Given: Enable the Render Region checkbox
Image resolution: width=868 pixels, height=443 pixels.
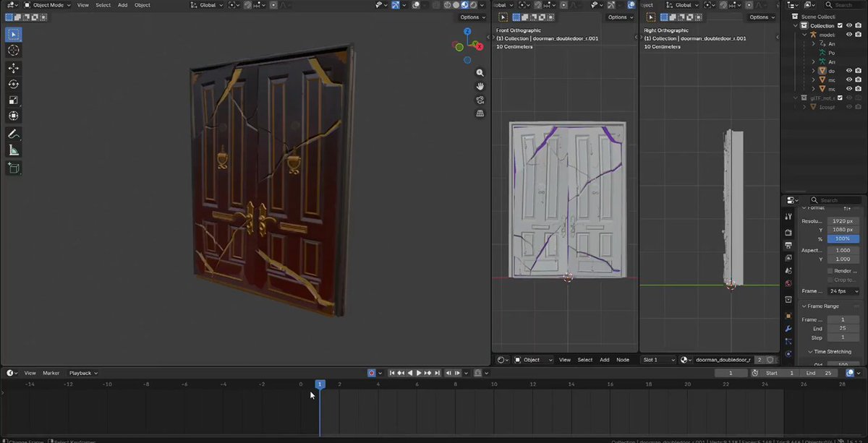Looking at the screenshot, I should point(830,271).
